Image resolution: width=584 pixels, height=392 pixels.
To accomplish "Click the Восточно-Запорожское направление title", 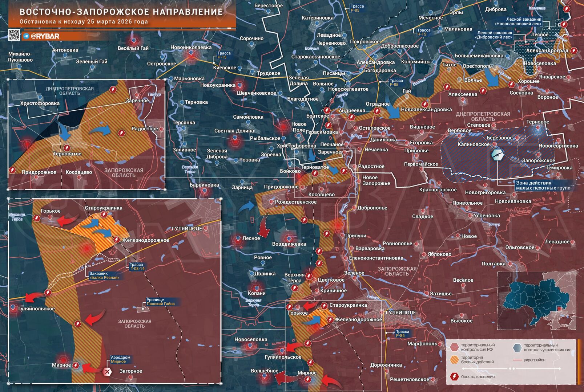I will click(x=121, y=12).
